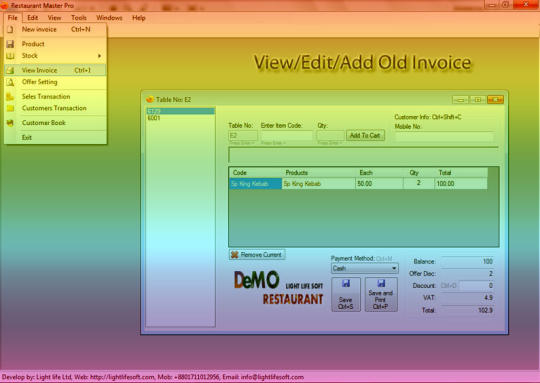This screenshot has height=383, width=540.
Task: Select the highlighted first invoice in the list
Action: [x=180, y=111]
